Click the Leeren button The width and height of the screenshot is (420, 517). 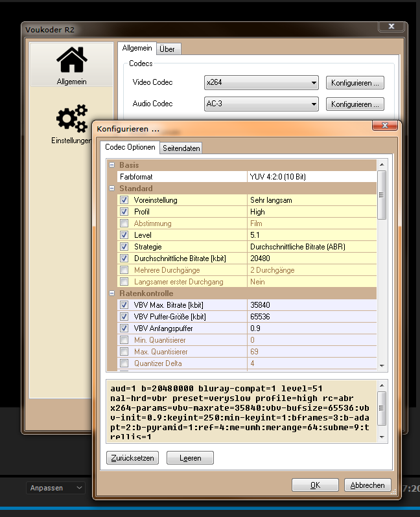tap(190, 458)
